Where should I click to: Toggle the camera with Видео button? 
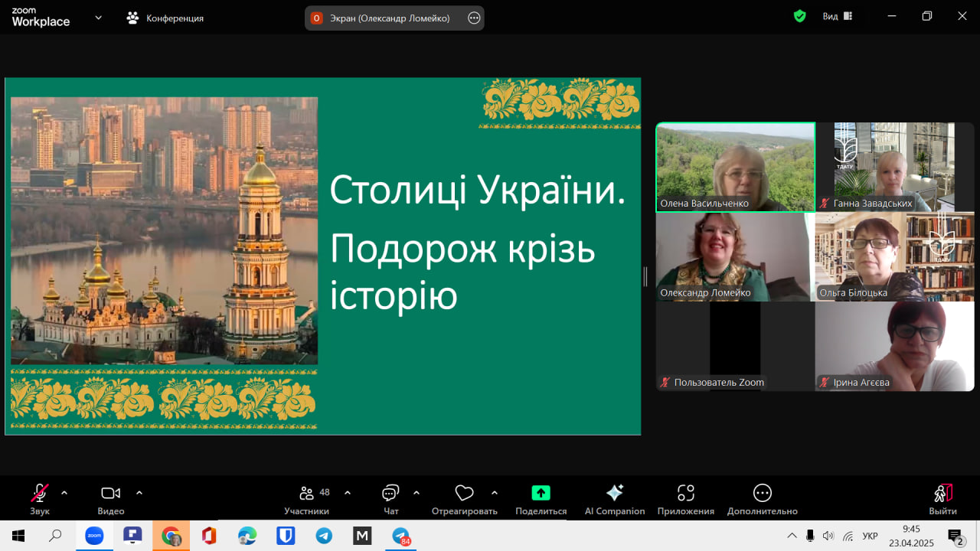[111, 494]
